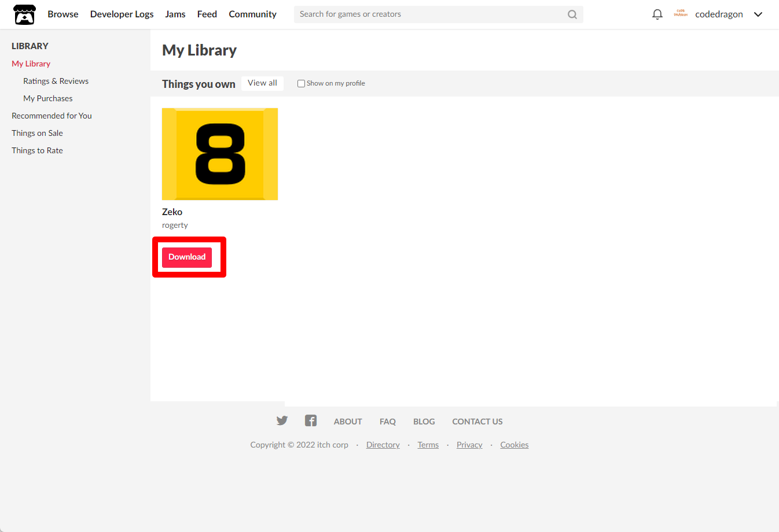Open the ABOUT footer link
779x532 pixels.
[x=348, y=422]
